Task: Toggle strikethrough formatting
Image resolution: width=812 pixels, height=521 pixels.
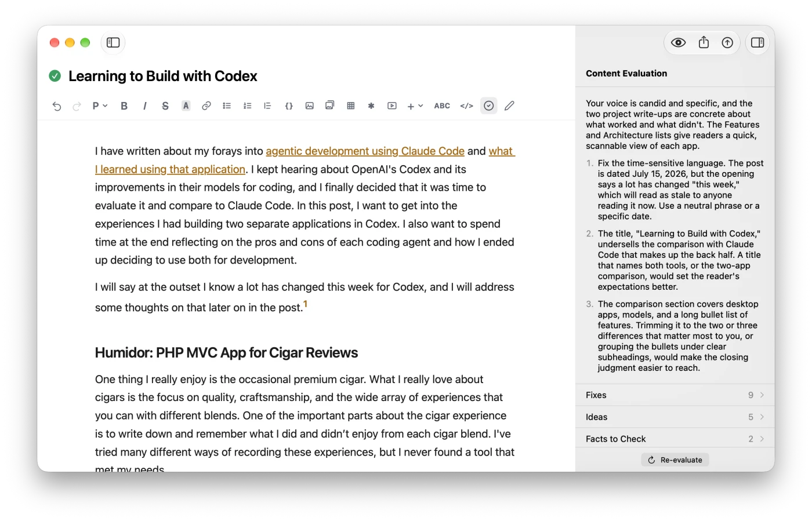Action: pyautogui.click(x=165, y=106)
